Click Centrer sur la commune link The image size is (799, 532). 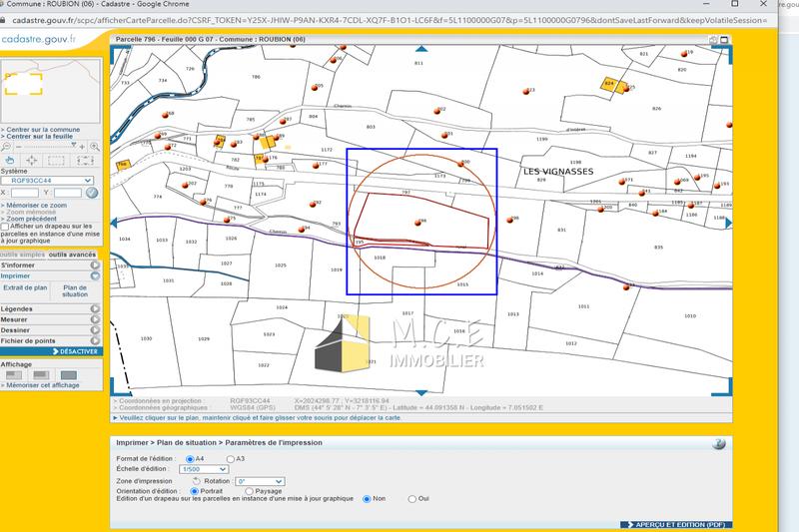point(44,130)
